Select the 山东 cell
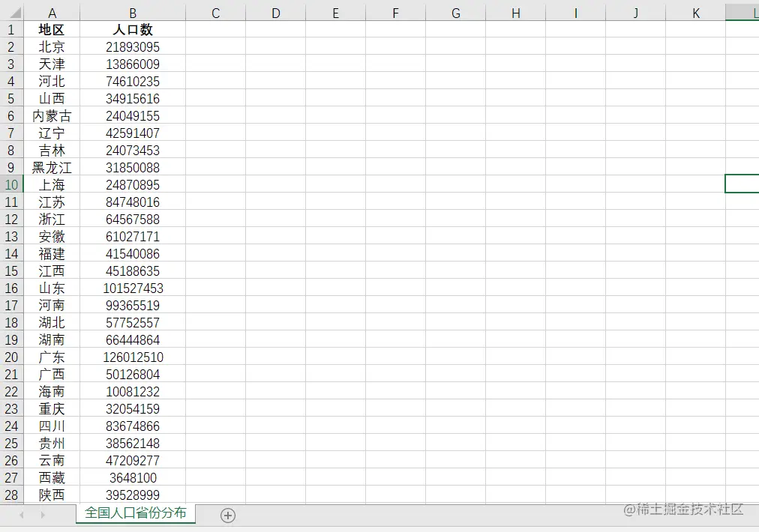Image resolution: width=759 pixels, height=532 pixels. 52,288
